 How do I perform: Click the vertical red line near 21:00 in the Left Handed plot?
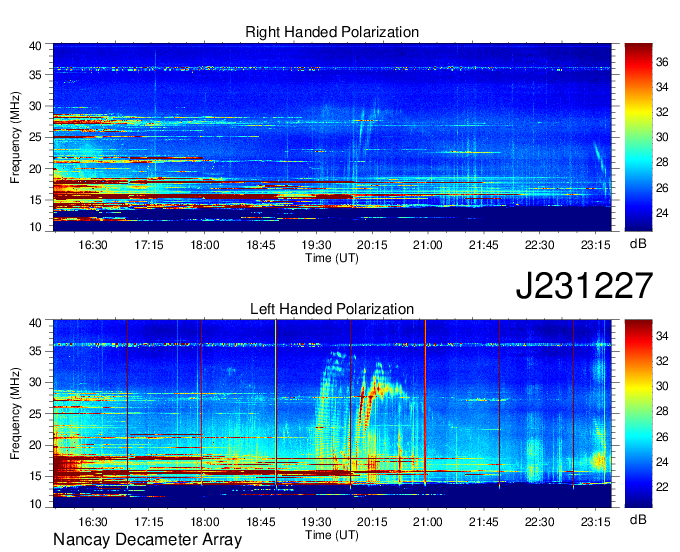click(x=425, y=402)
